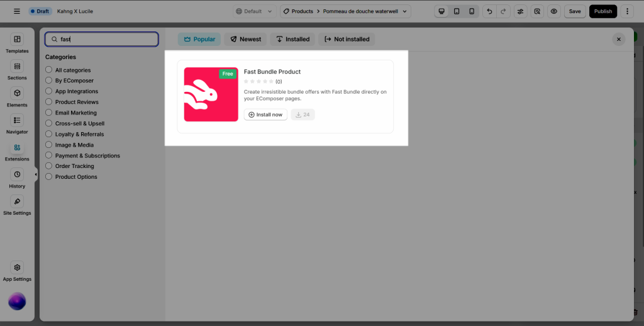Open Site Settings in sidebar

(x=17, y=206)
